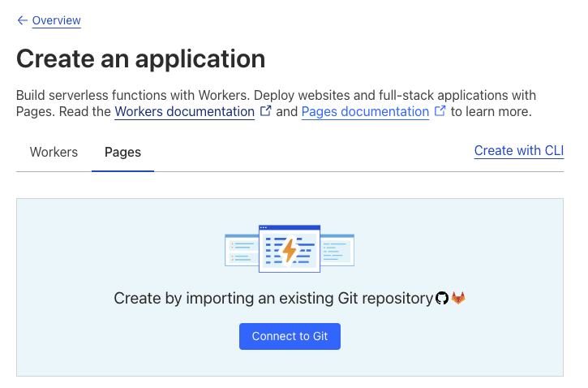Go back via the Overview link

[x=56, y=20]
